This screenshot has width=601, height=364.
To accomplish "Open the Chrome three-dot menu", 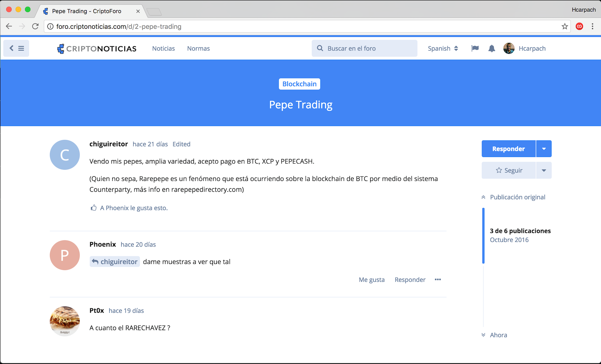I will [x=593, y=26].
